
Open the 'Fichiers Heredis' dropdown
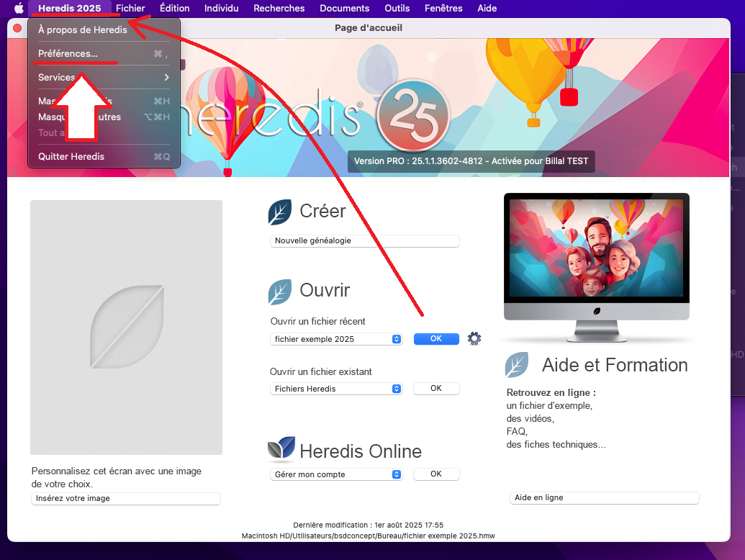(336, 389)
